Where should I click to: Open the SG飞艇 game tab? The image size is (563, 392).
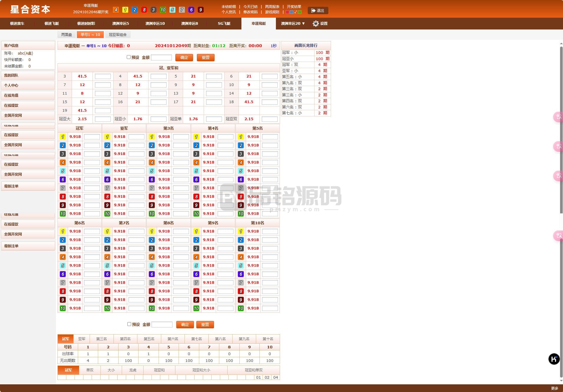tap(224, 24)
